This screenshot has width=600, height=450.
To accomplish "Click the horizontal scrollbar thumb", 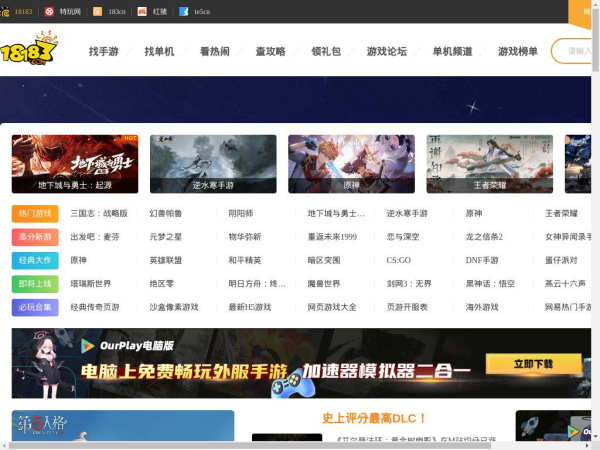I will (x=249, y=446).
